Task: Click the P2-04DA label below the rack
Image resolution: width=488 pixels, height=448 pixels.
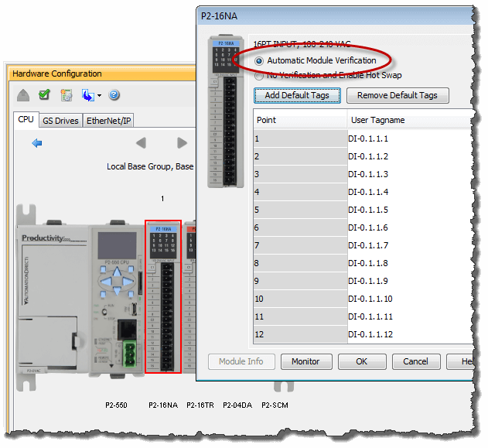Action: click(237, 405)
